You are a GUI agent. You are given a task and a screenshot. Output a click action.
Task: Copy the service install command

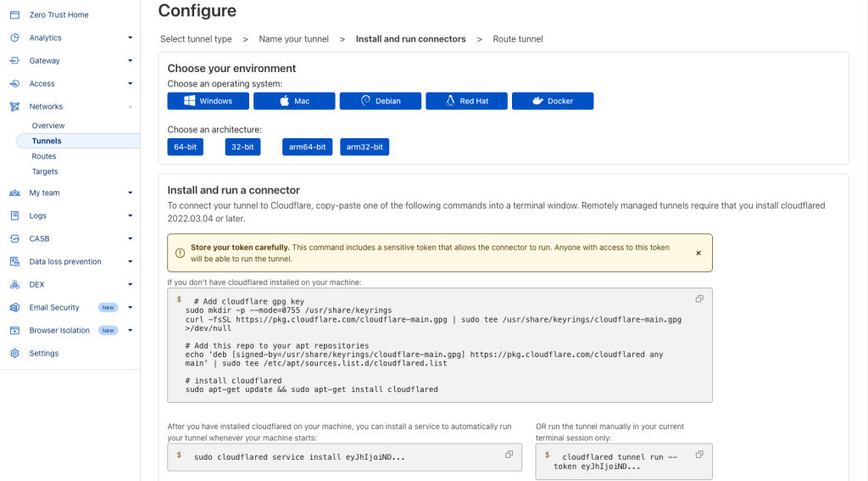[509, 455]
